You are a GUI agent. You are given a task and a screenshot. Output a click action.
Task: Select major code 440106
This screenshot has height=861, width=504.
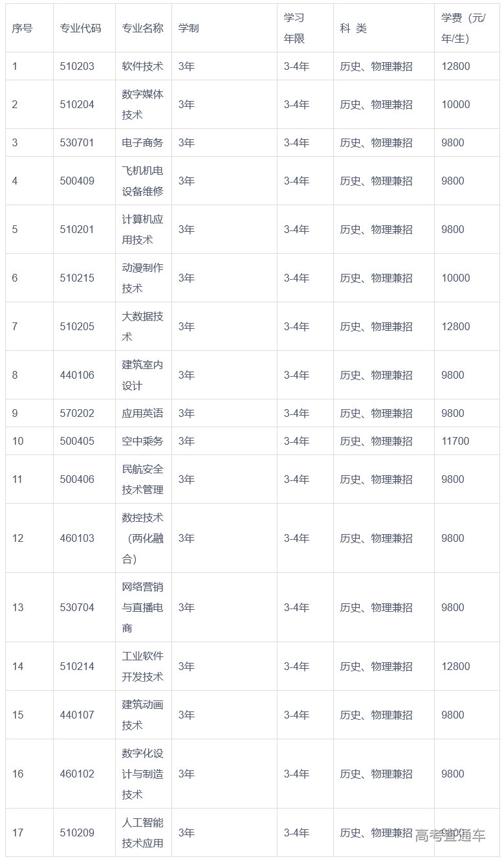pyautogui.click(x=77, y=375)
